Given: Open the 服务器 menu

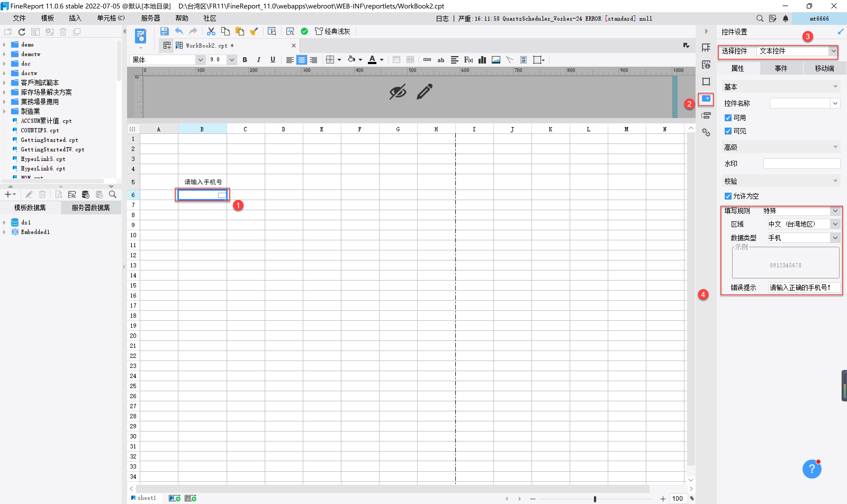Looking at the screenshot, I should [150, 18].
